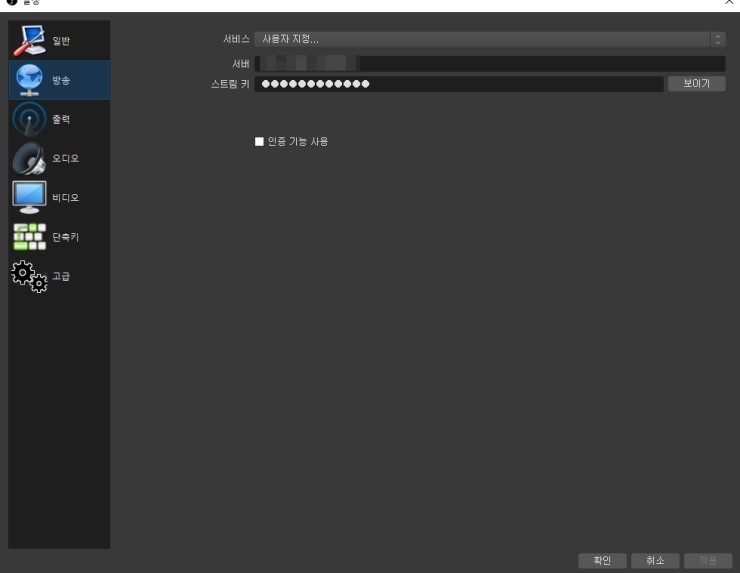This screenshot has width=740, height=573.
Task: Click the 서비스 field label
Action: (236, 39)
